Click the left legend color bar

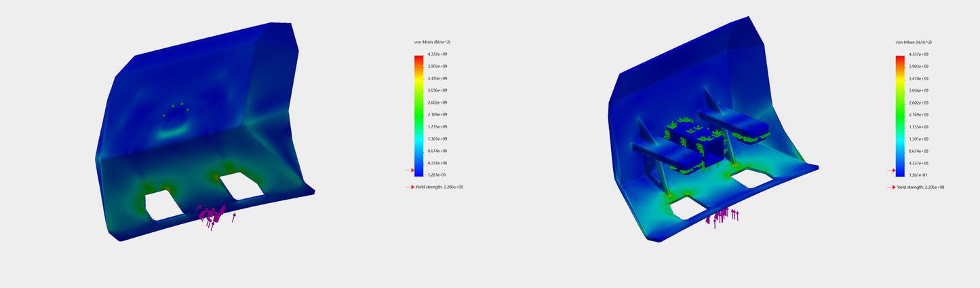coord(418,115)
